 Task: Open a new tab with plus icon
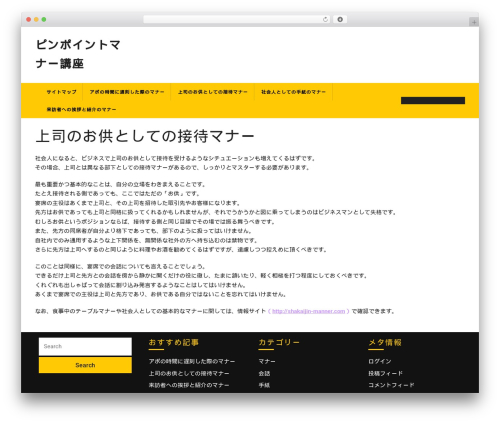(x=474, y=22)
